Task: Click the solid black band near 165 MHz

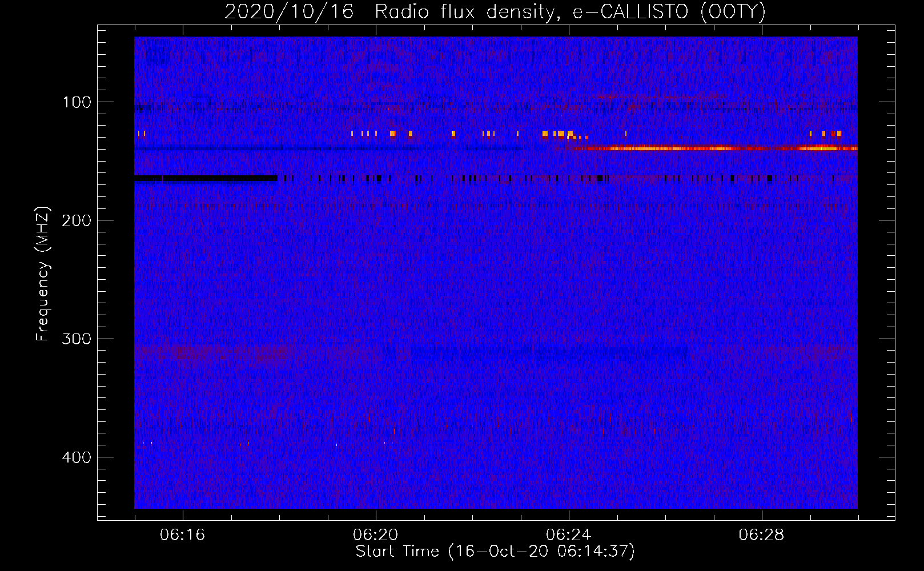Action: 206,179
